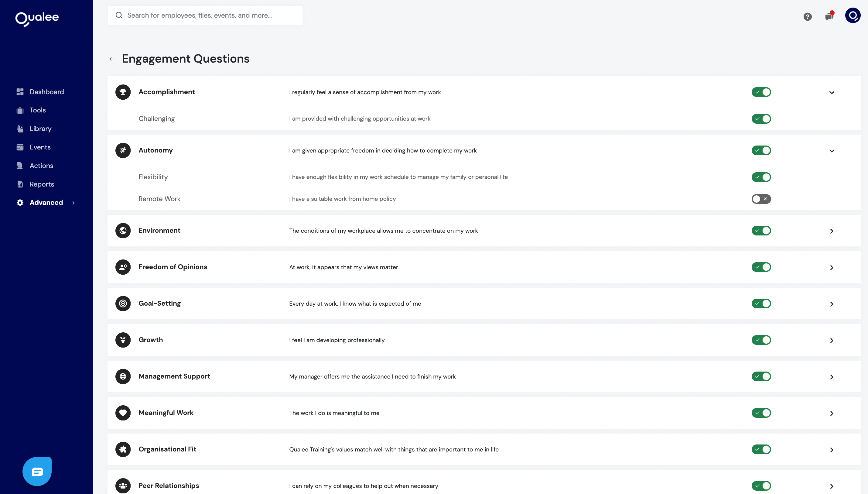Focus the employee search field
This screenshot has width=868, height=494.
[205, 15]
